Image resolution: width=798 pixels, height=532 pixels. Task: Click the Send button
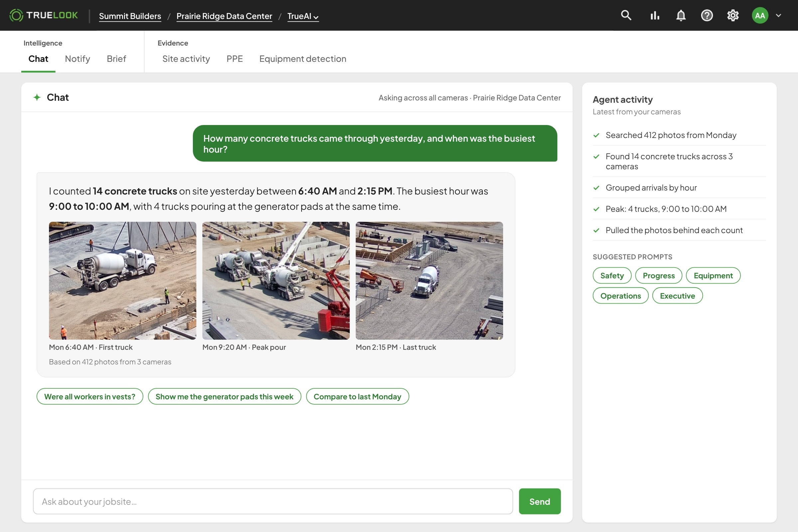pyautogui.click(x=539, y=501)
